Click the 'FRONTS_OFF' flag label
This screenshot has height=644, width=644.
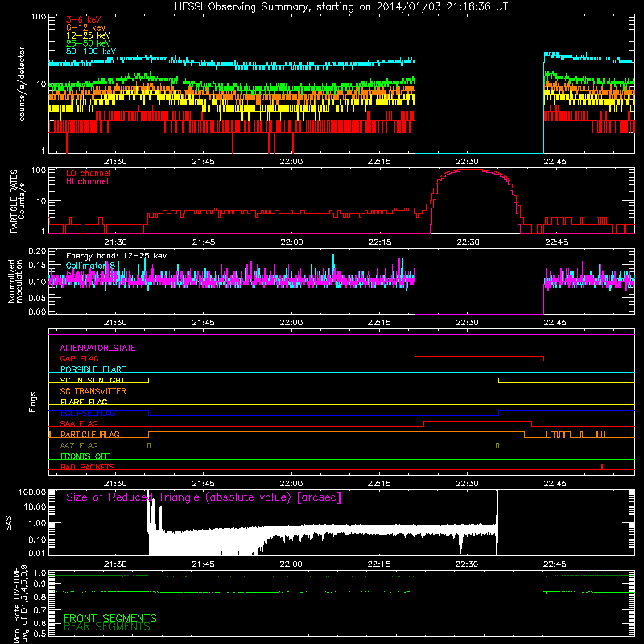click(85, 456)
